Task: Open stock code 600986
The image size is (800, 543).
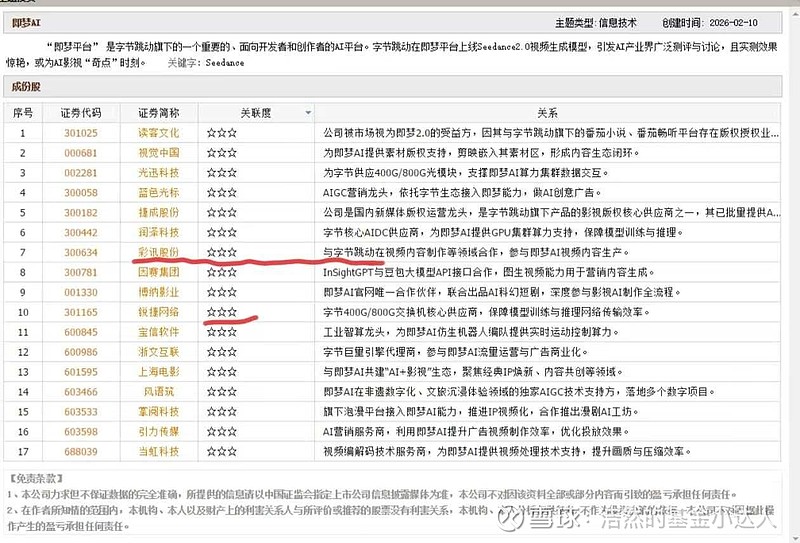Action: [x=81, y=352]
